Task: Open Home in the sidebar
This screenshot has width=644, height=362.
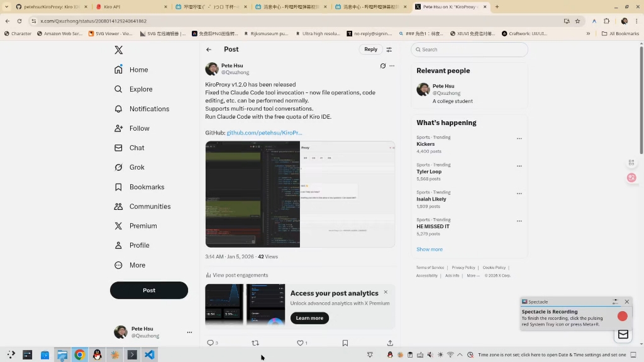Action: click(x=131, y=70)
